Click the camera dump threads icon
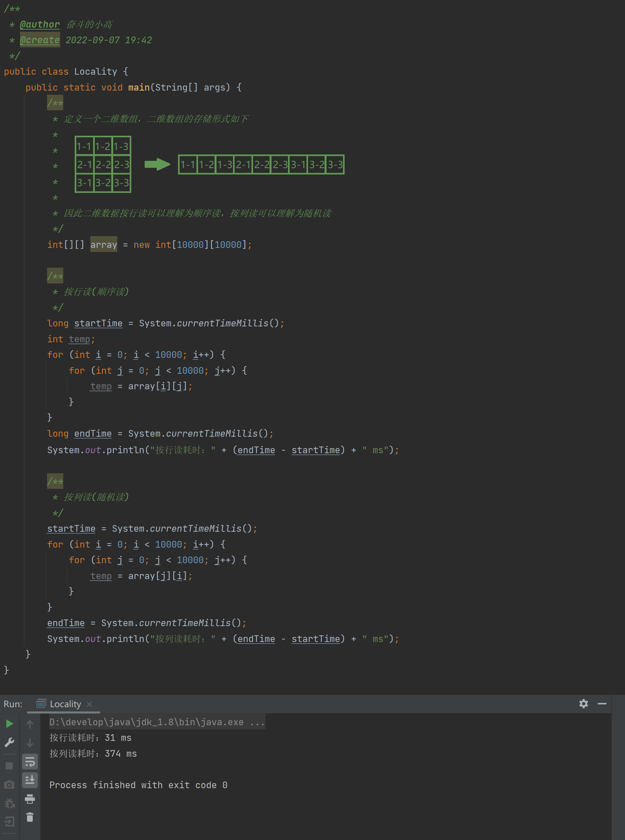625x840 pixels. click(x=10, y=784)
